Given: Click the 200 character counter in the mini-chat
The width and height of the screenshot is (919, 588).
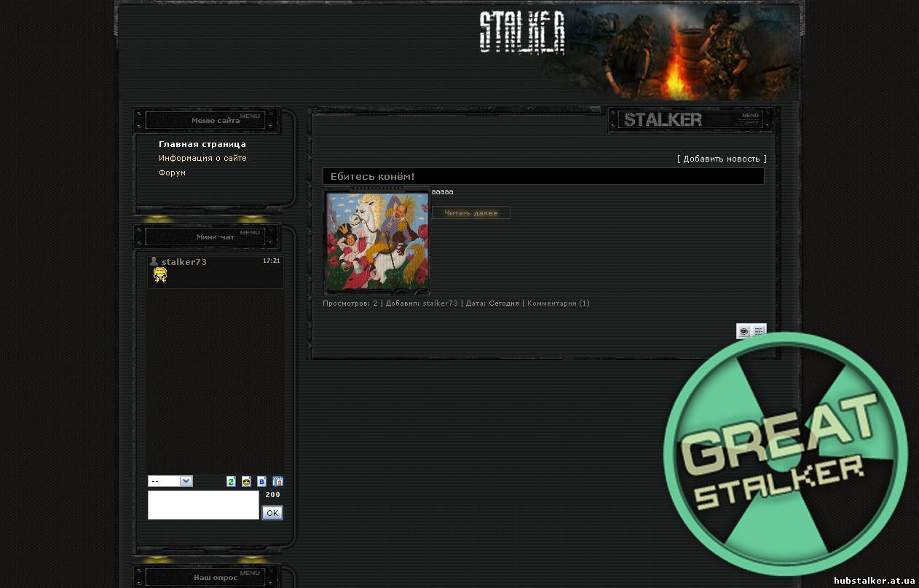Looking at the screenshot, I should [272, 495].
